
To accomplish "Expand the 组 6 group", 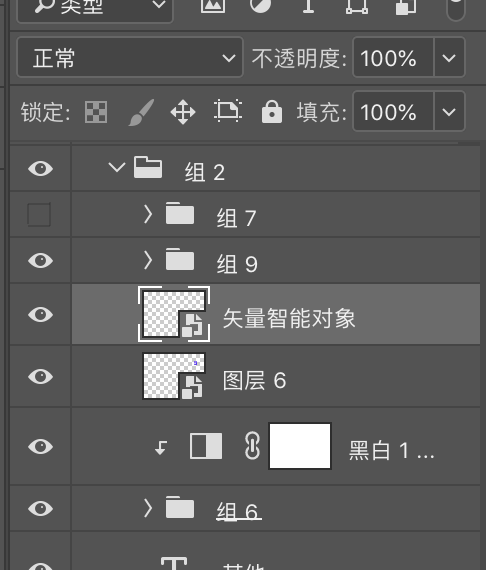I will click(148, 508).
